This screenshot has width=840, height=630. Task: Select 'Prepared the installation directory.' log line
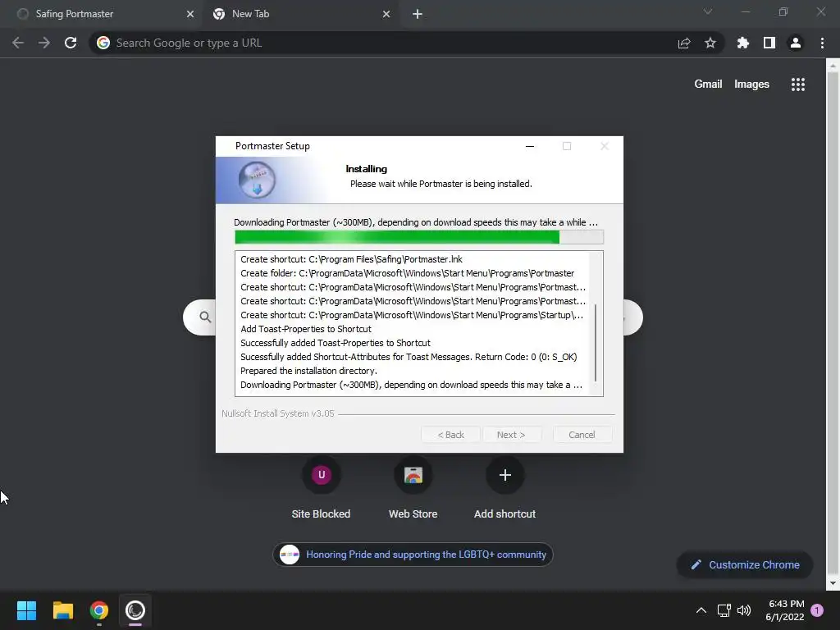tap(308, 371)
